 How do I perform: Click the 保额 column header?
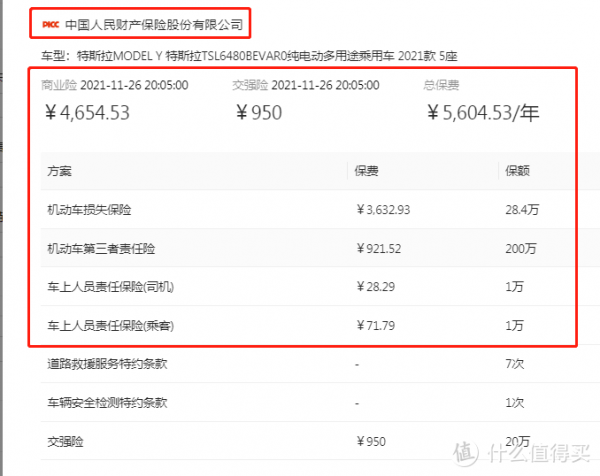(517, 171)
